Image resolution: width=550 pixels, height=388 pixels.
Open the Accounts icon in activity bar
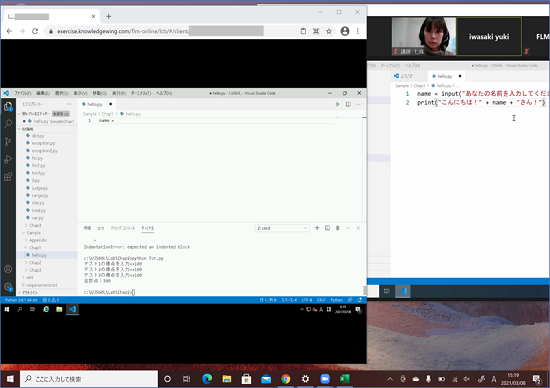pyautogui.click(x=8, y=269)
